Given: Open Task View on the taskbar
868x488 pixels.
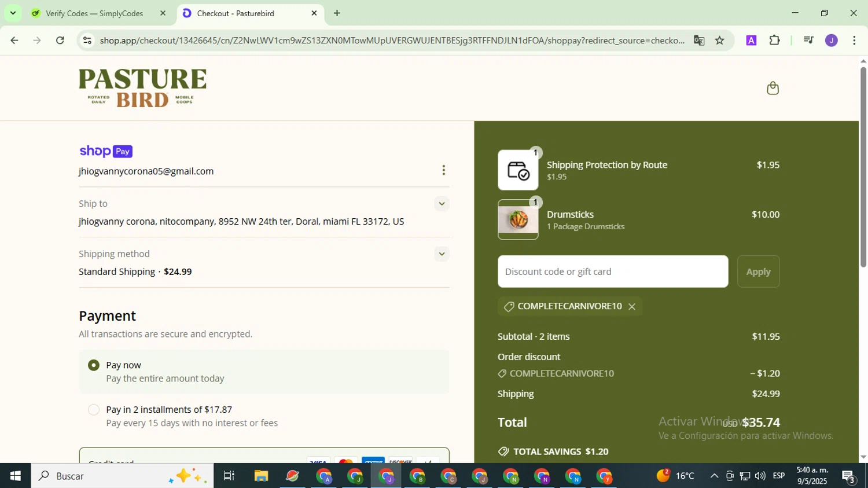Looking at the screenshot, I should point(229,476).
